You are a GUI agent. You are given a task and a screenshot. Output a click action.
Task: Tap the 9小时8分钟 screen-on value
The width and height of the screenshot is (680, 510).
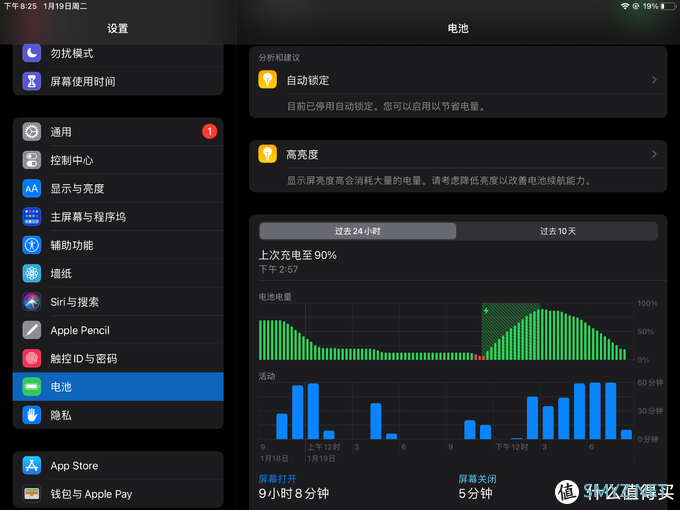pyautogui.click(x=294, y=494)
